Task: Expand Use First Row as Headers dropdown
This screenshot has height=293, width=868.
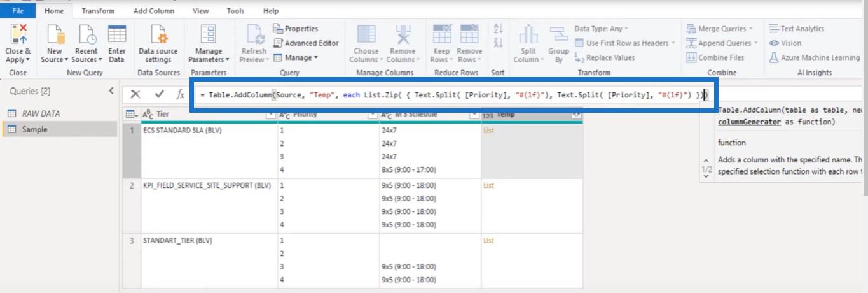Action: point(673,43)
